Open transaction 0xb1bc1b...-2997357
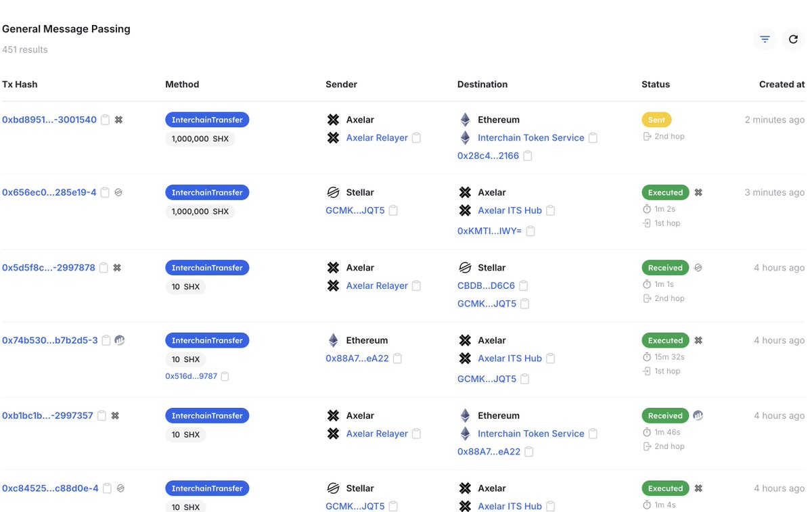812x512 pixels. (47, 416)
